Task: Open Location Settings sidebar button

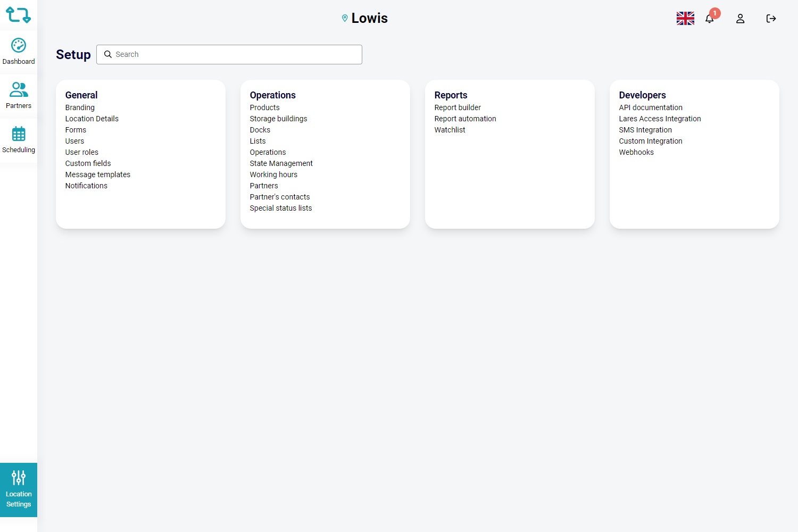Action: [x=19, y=490]
